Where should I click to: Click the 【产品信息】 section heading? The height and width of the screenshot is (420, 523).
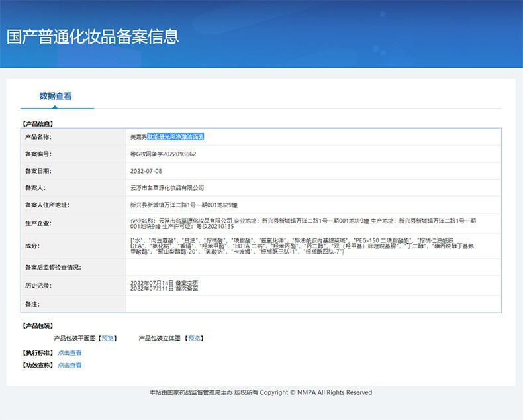(x=38, y=123)
